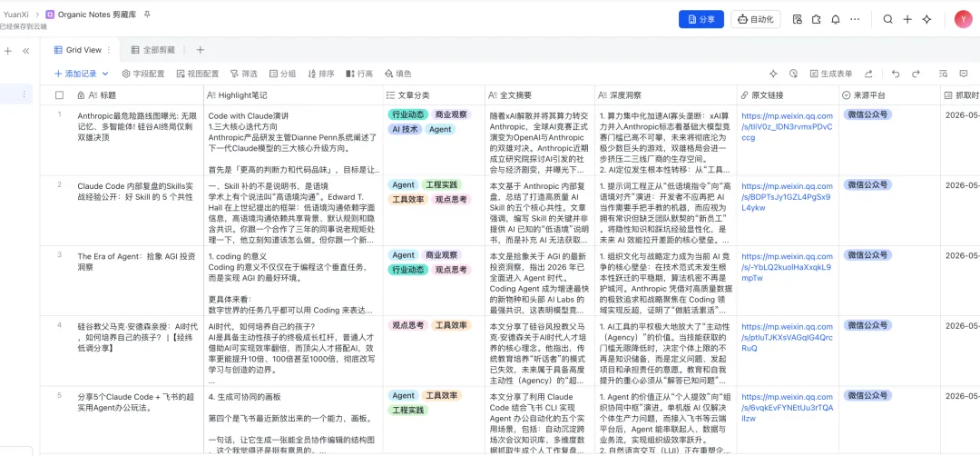Expand the 添加记录 dropdown arrow
The image size is (980, 456).
(105, 74)
